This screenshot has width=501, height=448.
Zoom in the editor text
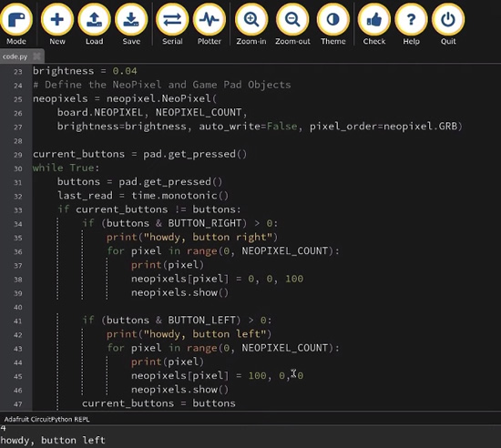(x=251, y=25)
